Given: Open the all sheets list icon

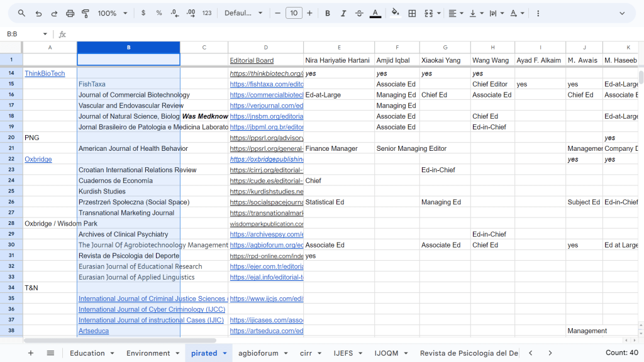Looking at the screenshot, I should (x=50, y=353).
